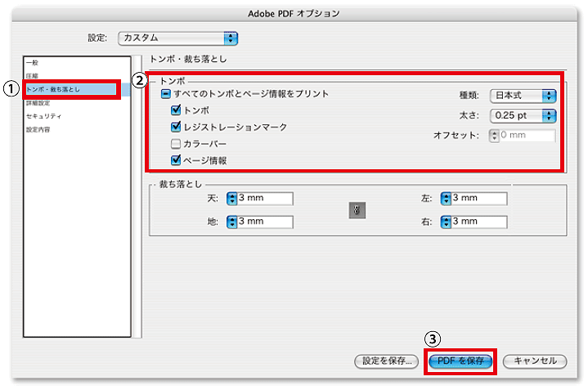The height and width of the screenshot is (390, 588).
Task: Click the 左 bleed stepper arrows
Action: 446,199
